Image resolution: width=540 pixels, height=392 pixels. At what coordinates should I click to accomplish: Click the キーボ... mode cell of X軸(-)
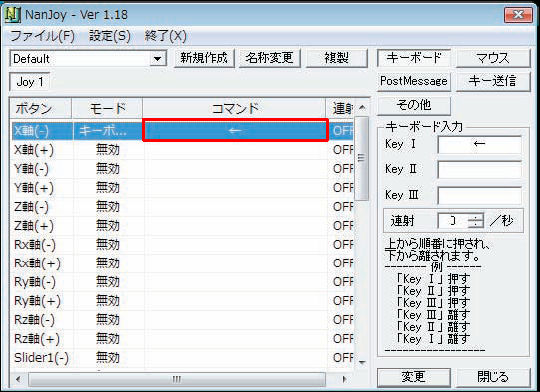pyautogui.click(x=107, y=131)
